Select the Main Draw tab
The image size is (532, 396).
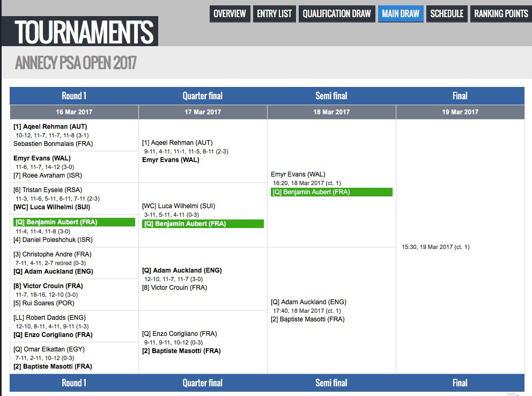[x=401, y=14]
